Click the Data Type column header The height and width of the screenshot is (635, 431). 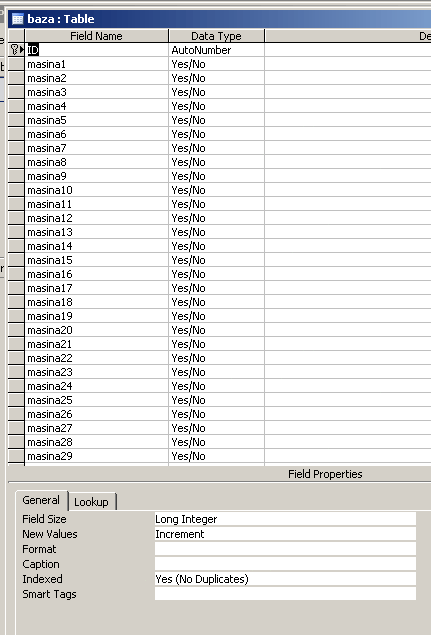coord(216,36)
